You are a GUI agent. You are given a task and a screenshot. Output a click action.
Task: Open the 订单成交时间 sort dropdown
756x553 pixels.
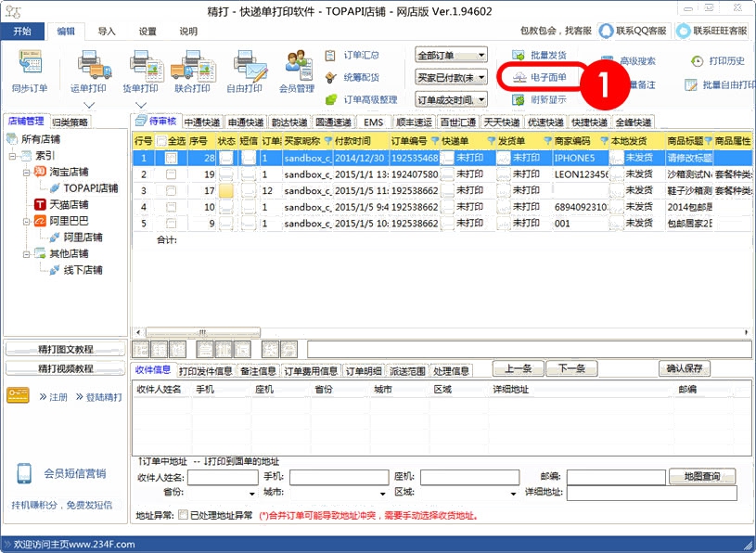point(452,99)
